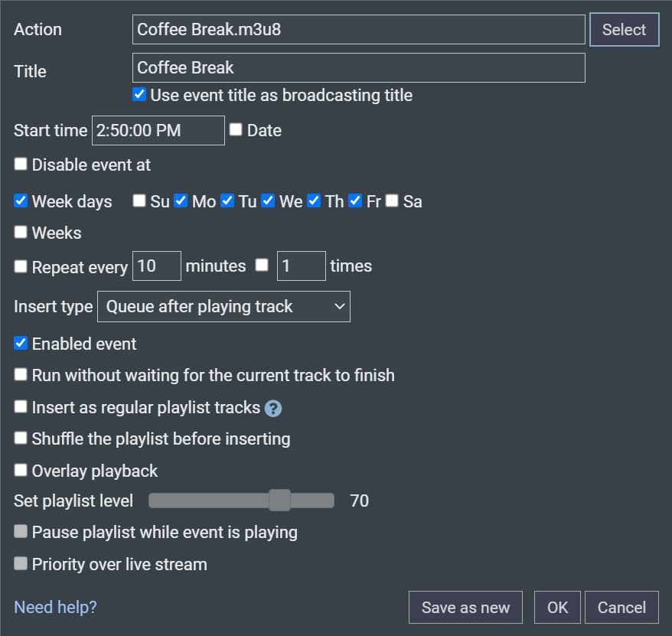This screenshot has height=636, width=672.
Task: Click Save as new button
Action: coord(465,607)
